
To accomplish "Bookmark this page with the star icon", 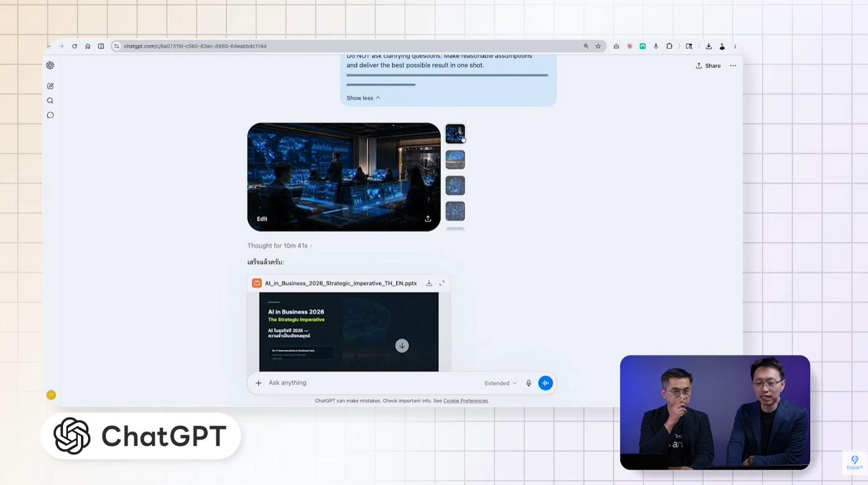I will (598, 46).
